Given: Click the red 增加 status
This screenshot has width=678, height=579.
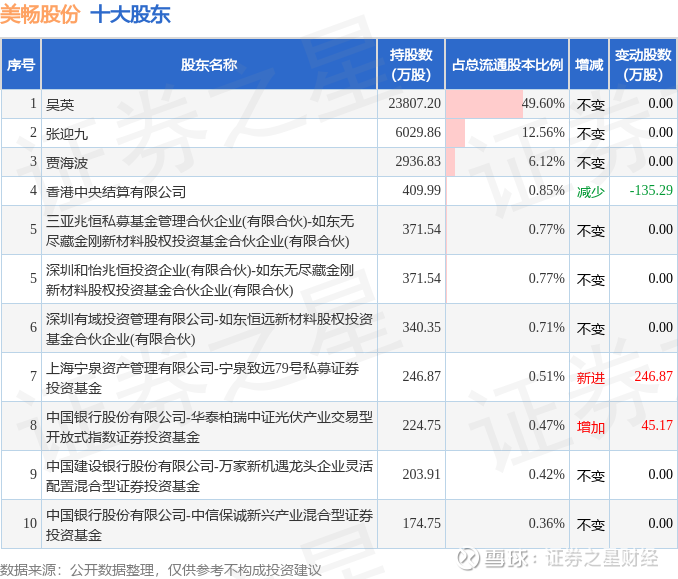Looking at the screenshot, I should click(x=591, y=427).
